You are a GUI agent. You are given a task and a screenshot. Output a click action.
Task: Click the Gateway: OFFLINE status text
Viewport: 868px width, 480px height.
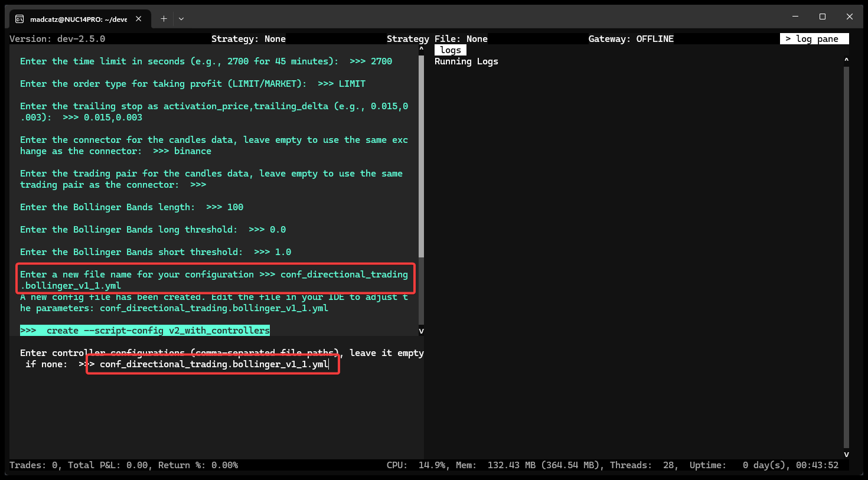[x=631, y=39]
